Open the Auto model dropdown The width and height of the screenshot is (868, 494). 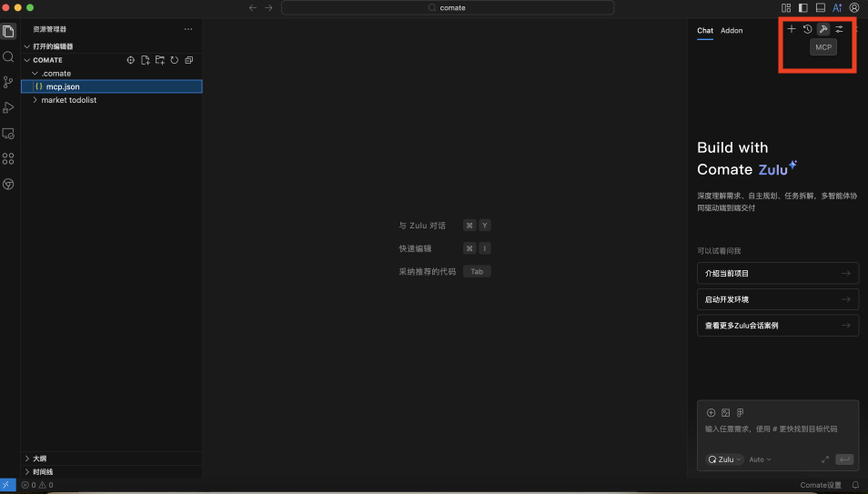760,459
